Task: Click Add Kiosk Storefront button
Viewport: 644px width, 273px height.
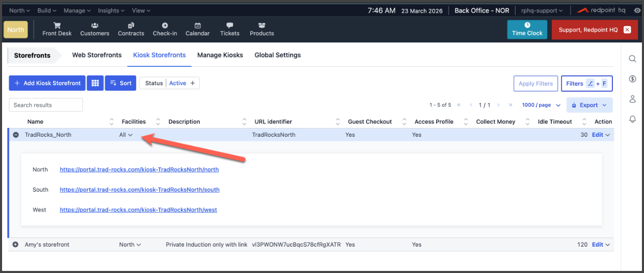Action: pyautogui.click(x=47, y=83)
